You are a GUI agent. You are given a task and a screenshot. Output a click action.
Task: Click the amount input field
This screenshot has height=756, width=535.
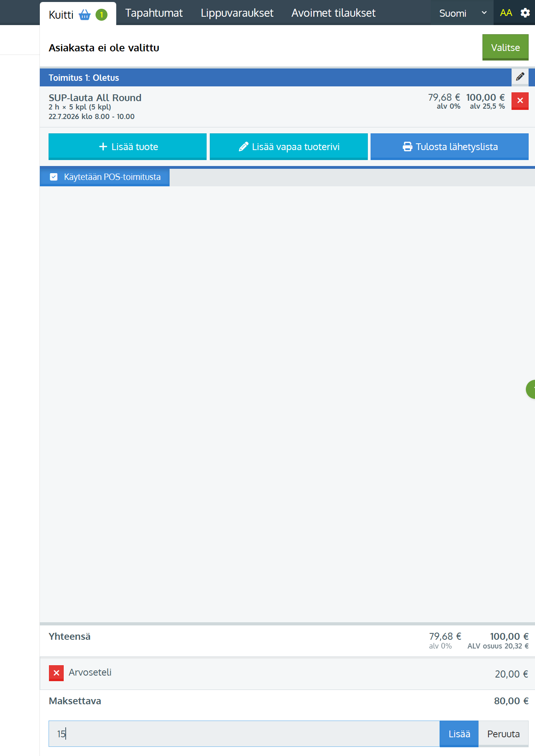pyautogui.click(x=244, y=733)
